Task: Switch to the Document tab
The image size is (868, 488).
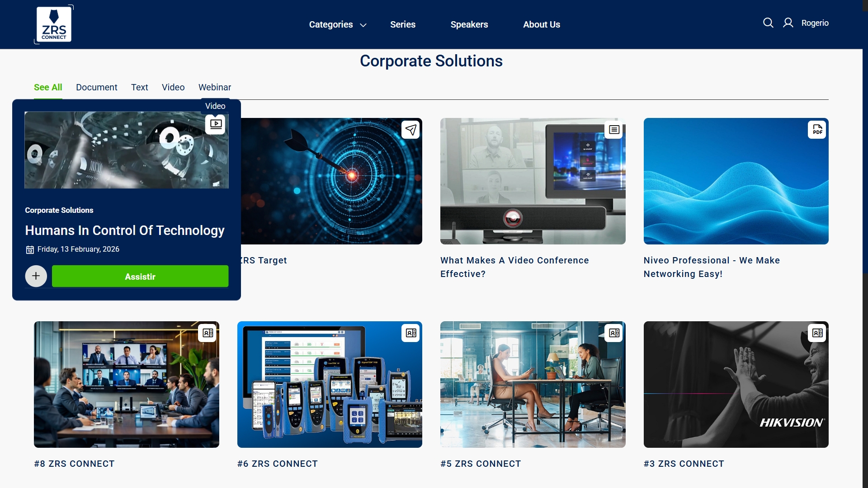Action: 97,87
